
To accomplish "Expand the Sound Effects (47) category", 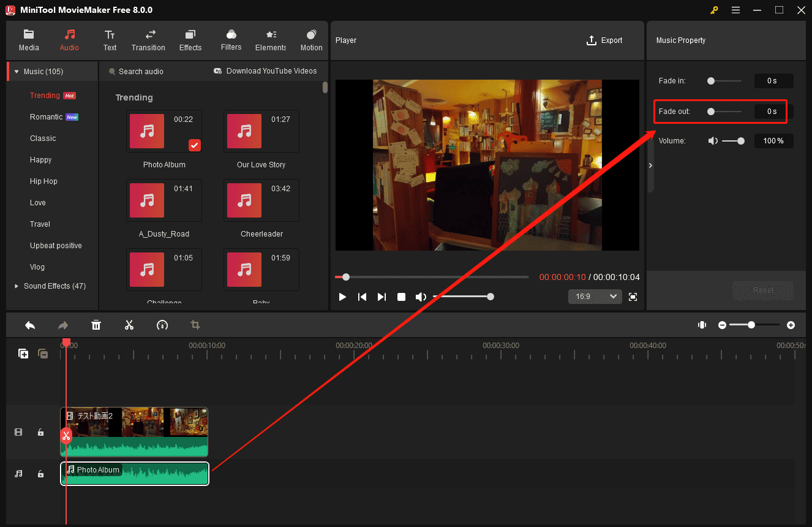I will (x=17, y=286).
